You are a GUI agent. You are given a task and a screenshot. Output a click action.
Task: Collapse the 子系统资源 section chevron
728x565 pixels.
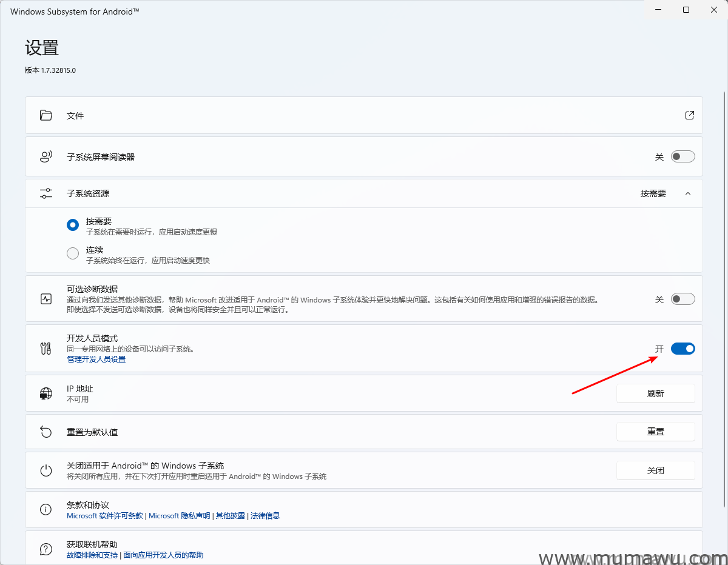pyautogui.click(x=687, y=193)
